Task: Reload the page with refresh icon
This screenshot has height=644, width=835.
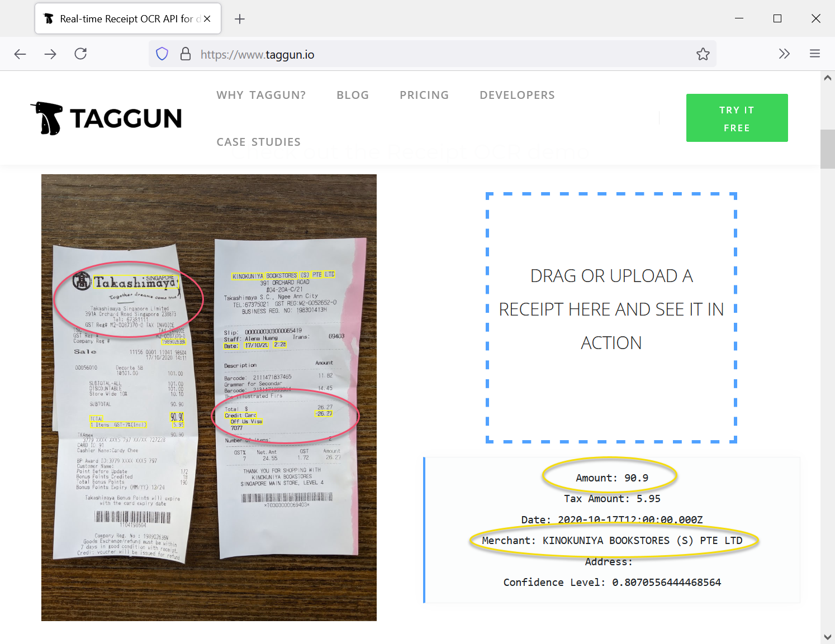Action: tap(80, 54)
